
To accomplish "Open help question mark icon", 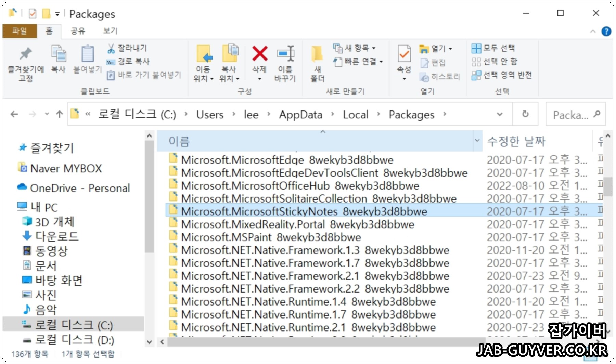I will point(606,31).
